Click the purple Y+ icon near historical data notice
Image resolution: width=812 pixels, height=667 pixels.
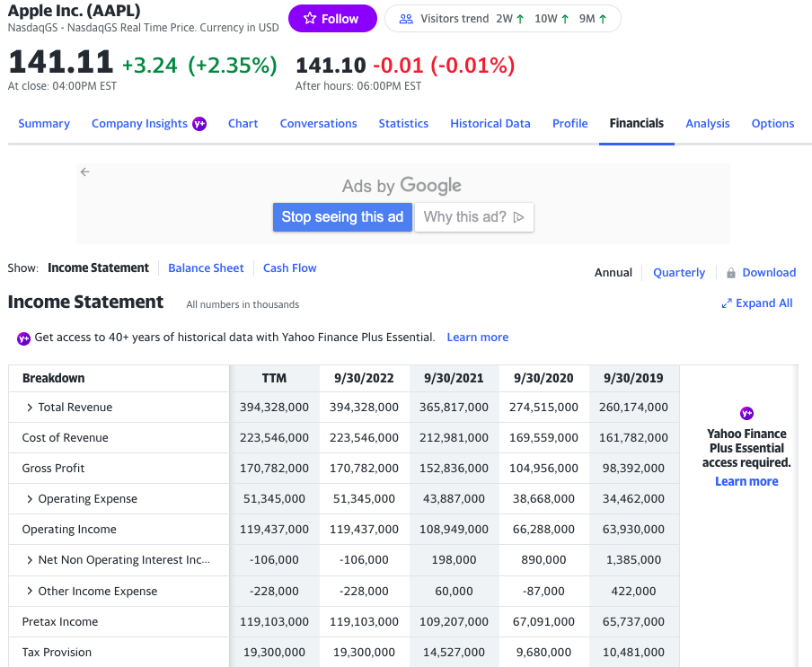point(24,338)
